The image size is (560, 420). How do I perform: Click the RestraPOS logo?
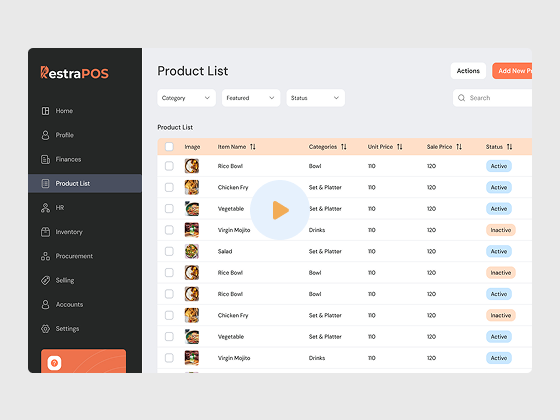(x=74, y=73)
